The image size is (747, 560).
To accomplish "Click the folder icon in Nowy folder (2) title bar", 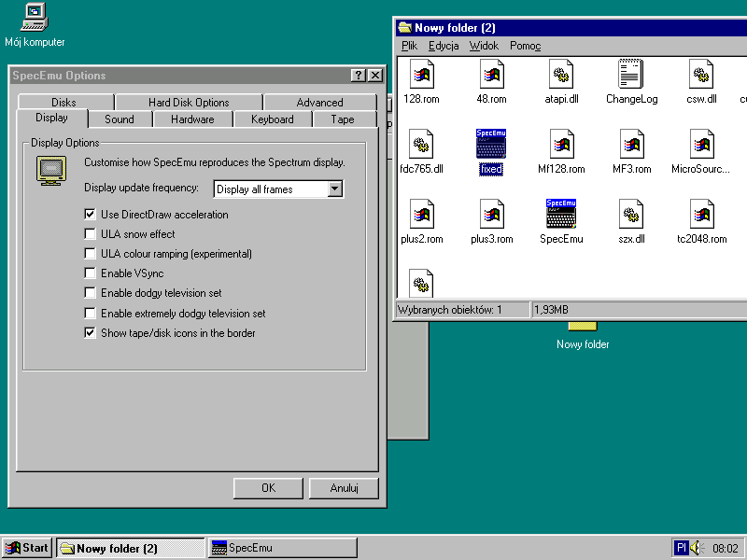I will coord(405,28).
